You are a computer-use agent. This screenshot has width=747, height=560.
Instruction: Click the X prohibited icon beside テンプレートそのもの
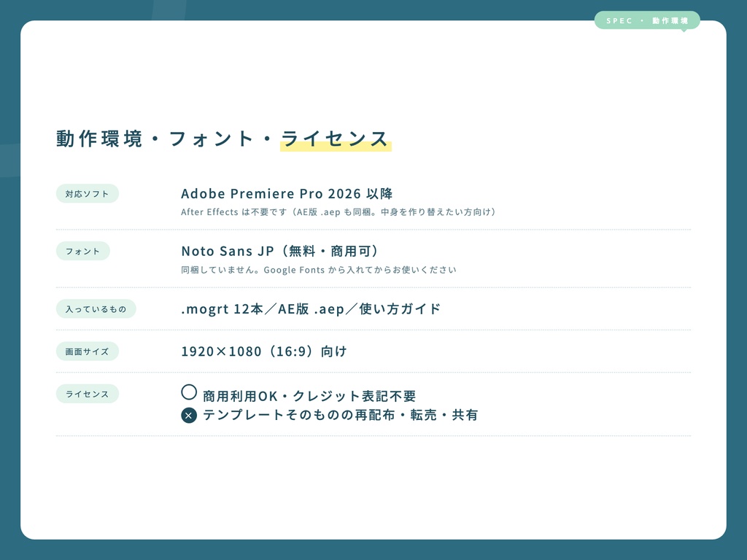pos(189,415)
